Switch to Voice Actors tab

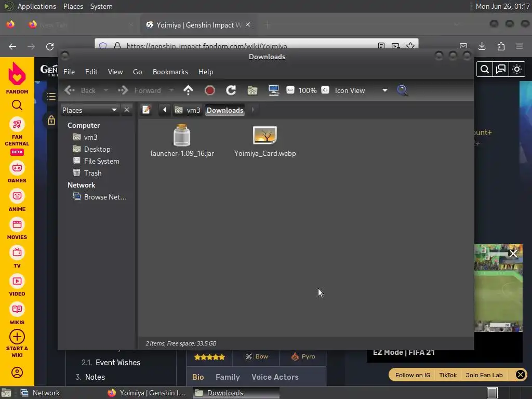(275, 377)
